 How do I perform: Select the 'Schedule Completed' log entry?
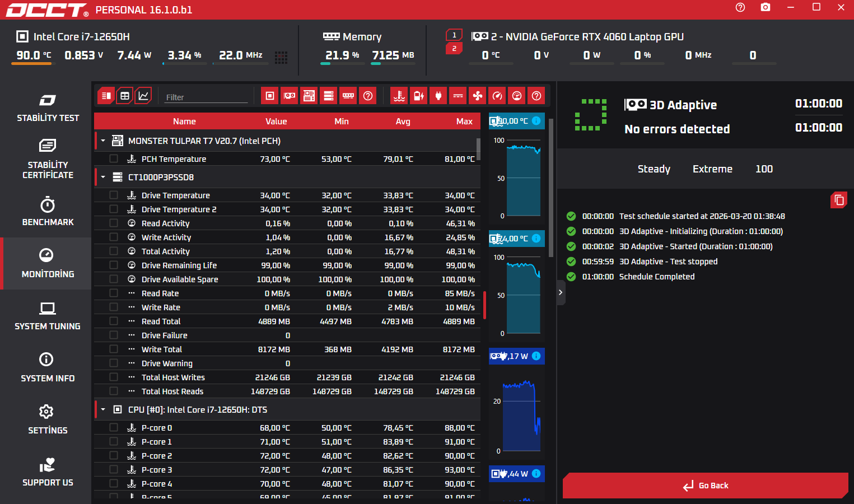pyautogui.click(x=657, y=277)
